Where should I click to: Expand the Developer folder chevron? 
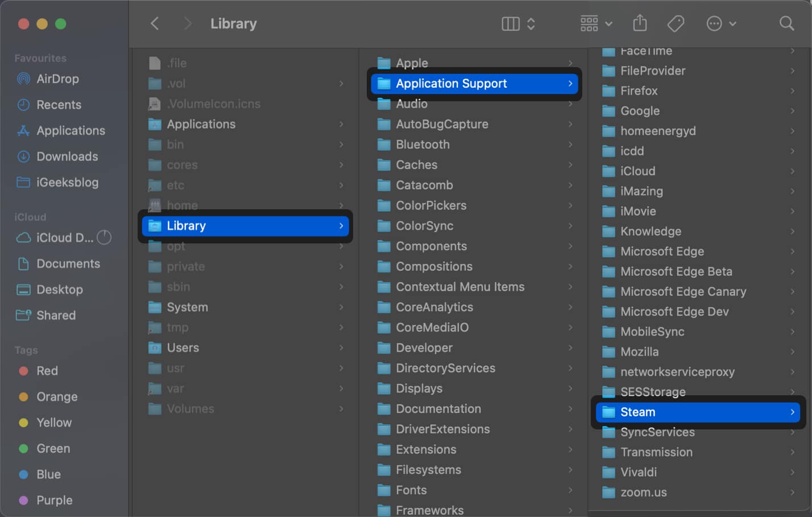pos(570,348)
